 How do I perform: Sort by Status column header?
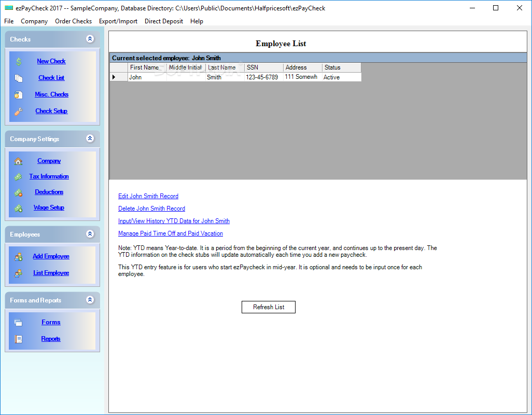(x=342, y=67)
